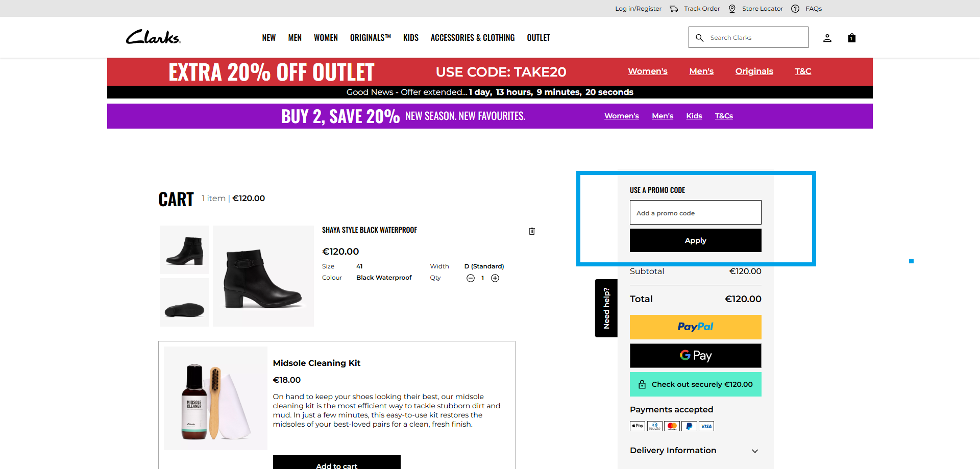
Task: Remove Shaya Style boot with trash icon
Action: (x=532, y=231)
